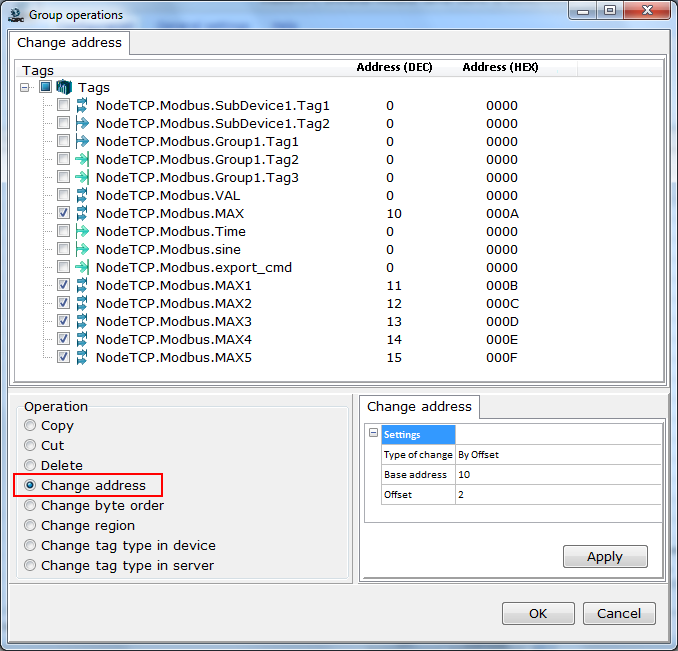Check the Group1.Tag2 checkbox
This screenshot has width=678, height=651.
click(64, 159)
